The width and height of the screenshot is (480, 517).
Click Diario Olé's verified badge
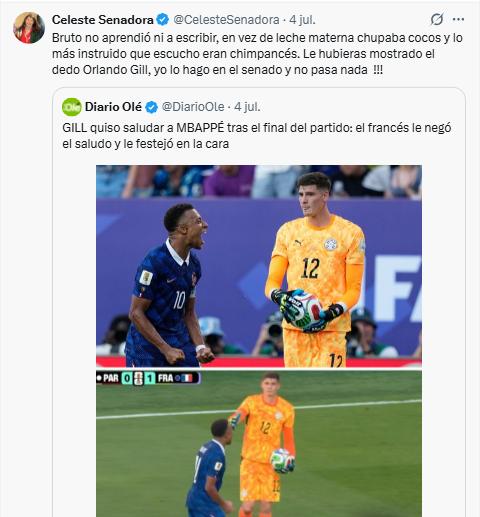(x=151, y=107)
